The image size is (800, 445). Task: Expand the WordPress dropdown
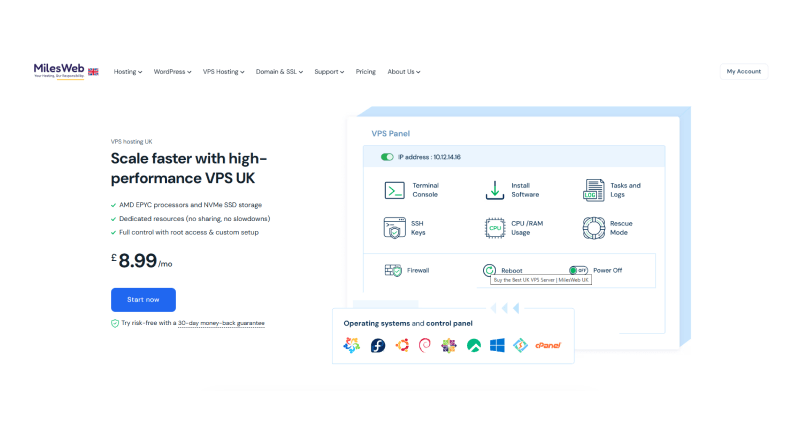pos(172,72)
